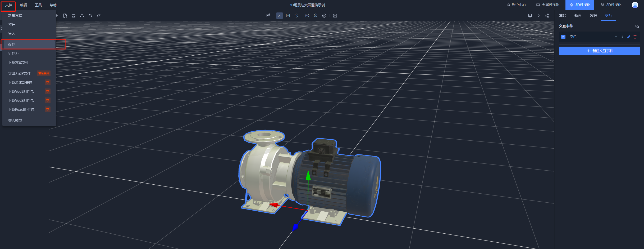The image size is (644, 249).
Task: Move 变色 event down with arrow
Action: click(622, 37)
